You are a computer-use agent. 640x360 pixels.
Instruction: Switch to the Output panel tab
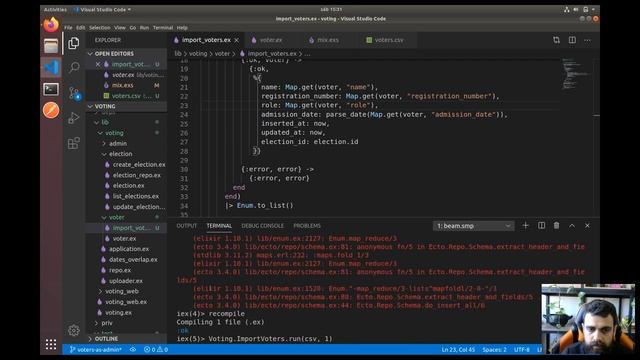pyautogui.click(x=187, y=226)
